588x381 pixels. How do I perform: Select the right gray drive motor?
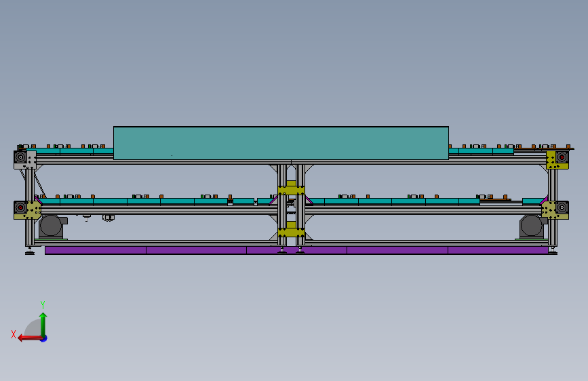532,226
